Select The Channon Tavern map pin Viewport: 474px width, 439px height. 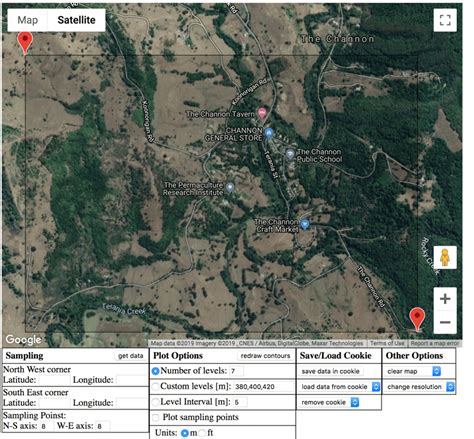pos(262,113)
